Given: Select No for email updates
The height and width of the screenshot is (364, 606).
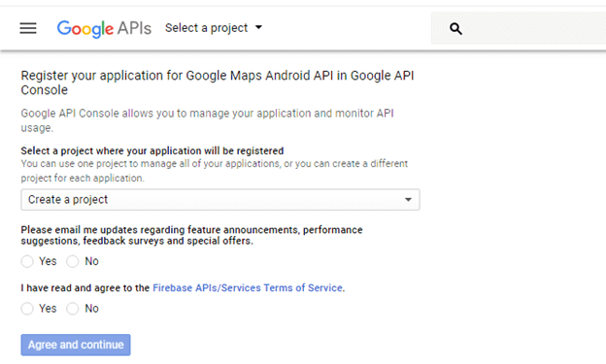Looking at the screenshot, I should coord(72,262).
